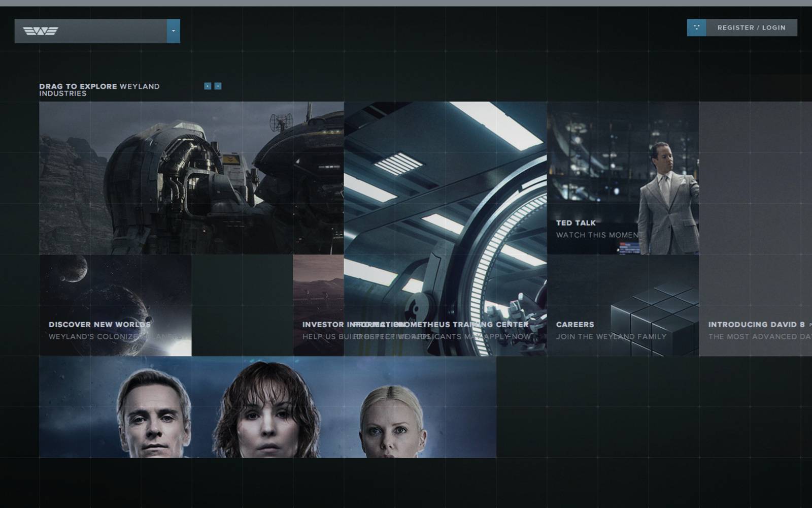Image resolution: width=812 pixels, height=508 pixels.
Task: Open the Prometheus spaceship tile
Action: (x=191, y=178)
